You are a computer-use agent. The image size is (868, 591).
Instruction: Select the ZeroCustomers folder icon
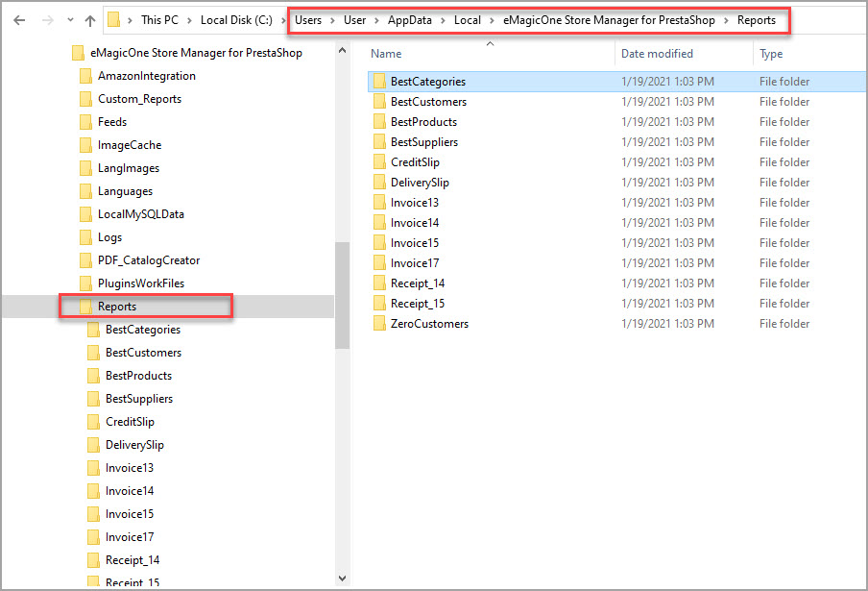click(379, 324)
